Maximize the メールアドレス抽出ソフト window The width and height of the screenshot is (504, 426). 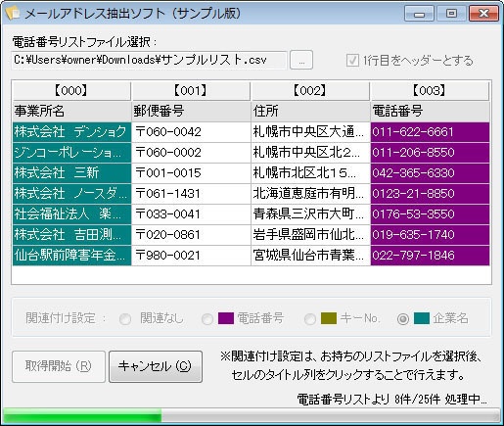451,14
